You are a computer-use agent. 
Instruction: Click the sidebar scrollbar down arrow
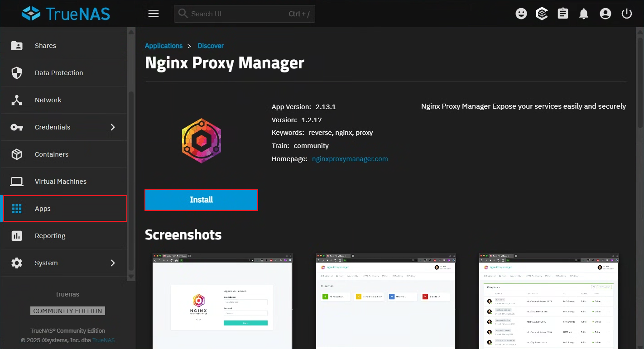[131, 277]
